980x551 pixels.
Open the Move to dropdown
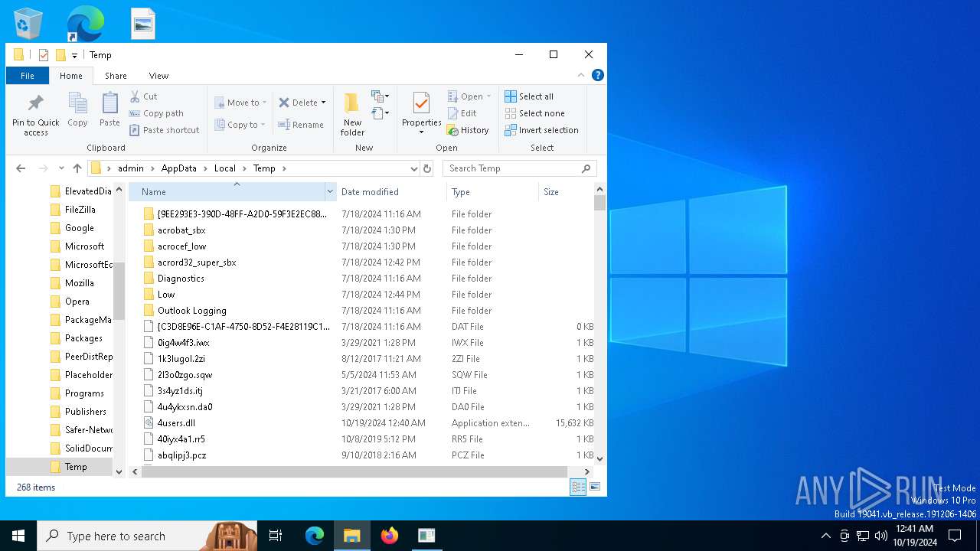pyautogui.click(x=240, y=103)
